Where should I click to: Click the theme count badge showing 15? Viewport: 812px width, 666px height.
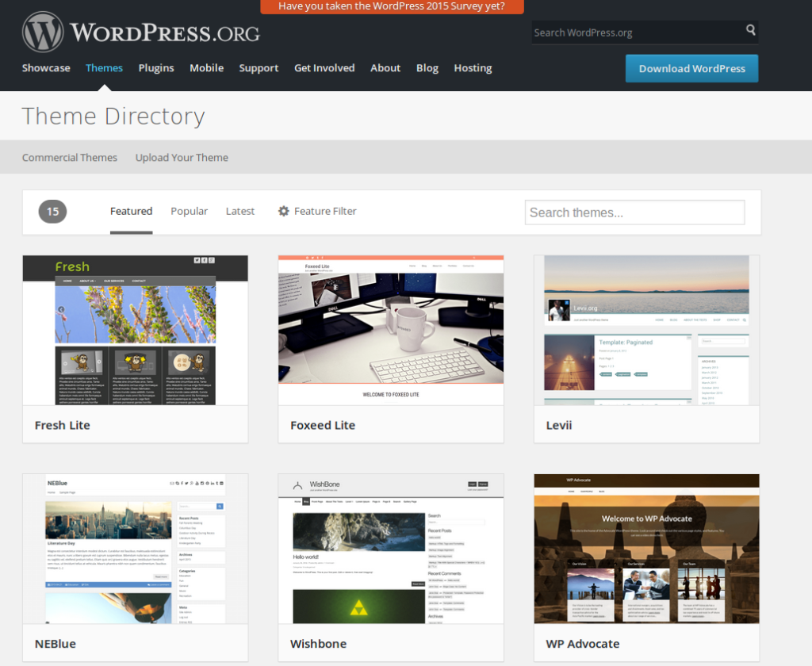click(x=52, y=212)
